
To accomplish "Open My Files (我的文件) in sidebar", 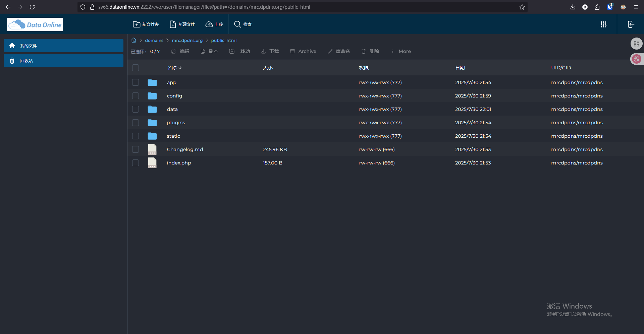I will point(63,46).
